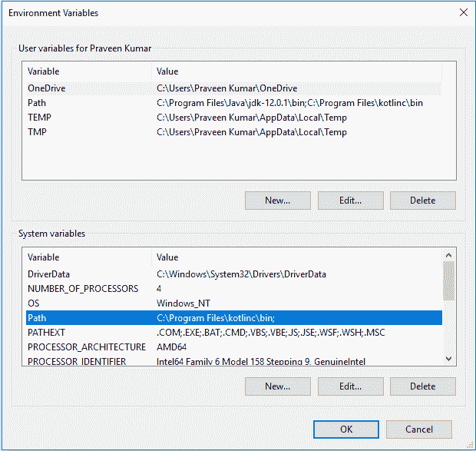476x451 pixels.
Task: Confirm changes with OK button
Action: coord(346,429)
